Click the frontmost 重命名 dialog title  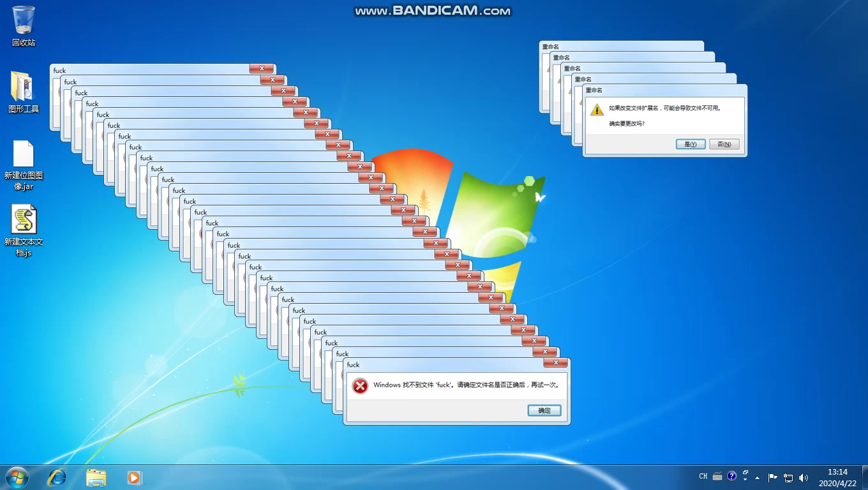pyautogui.click(x=594, y=91)
